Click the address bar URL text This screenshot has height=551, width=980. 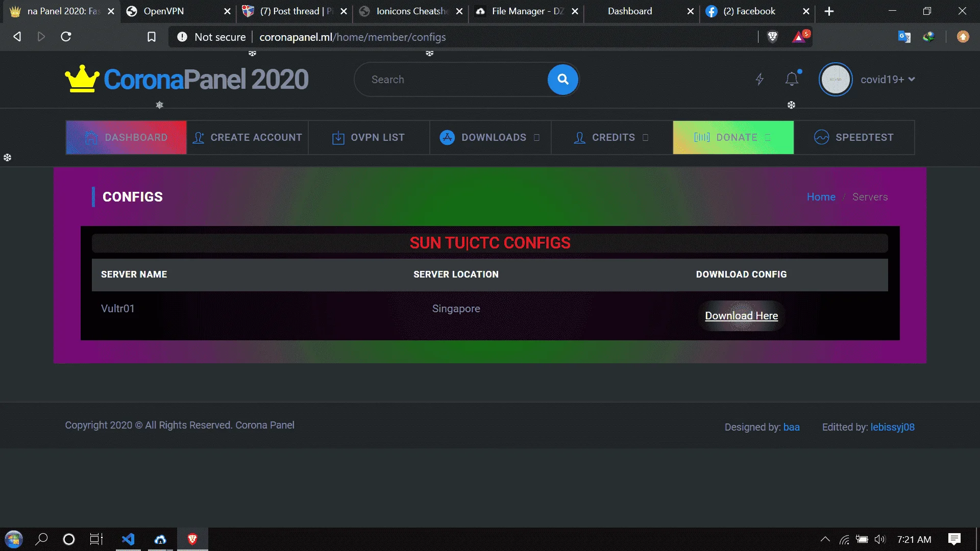pyautogui.click(x=352, y=37)
